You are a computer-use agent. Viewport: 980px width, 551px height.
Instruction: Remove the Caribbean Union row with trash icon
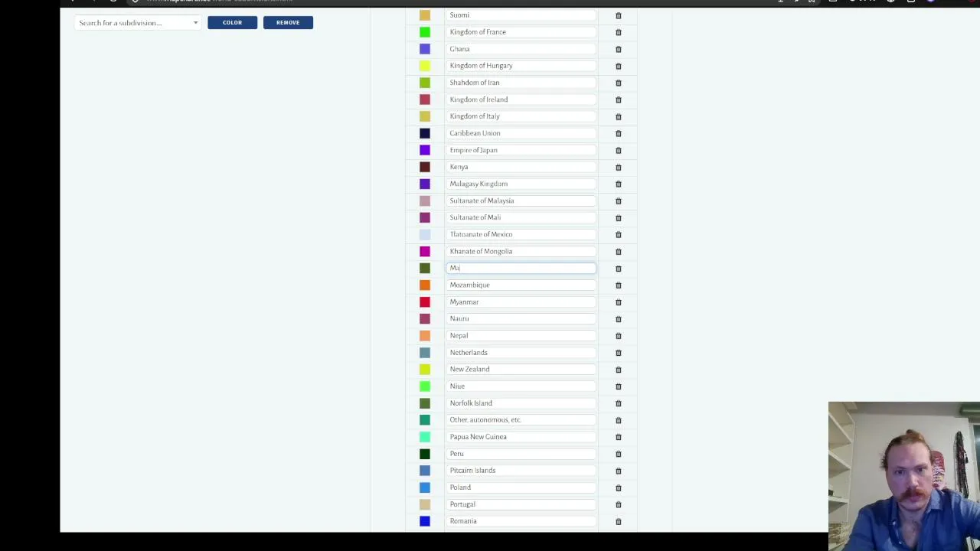pyautogui.click(x=619, y=133)
